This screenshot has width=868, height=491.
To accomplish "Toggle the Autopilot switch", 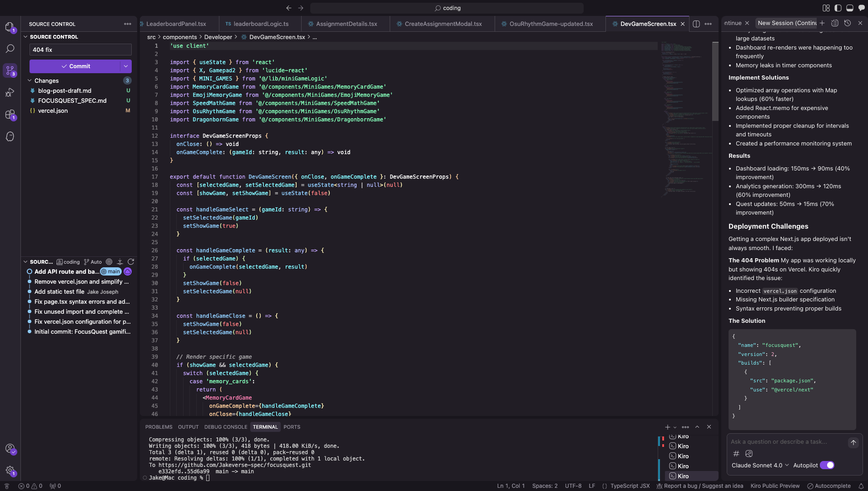I will tap(827, 466).
